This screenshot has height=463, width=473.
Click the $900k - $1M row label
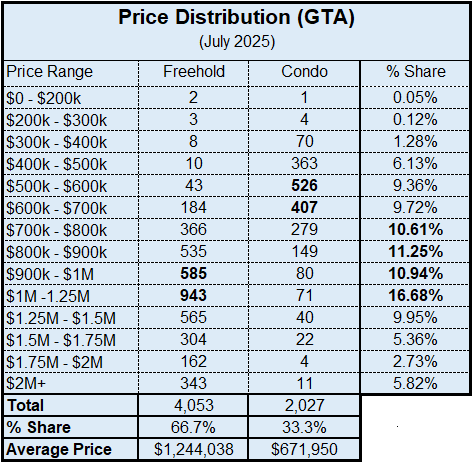50,274
